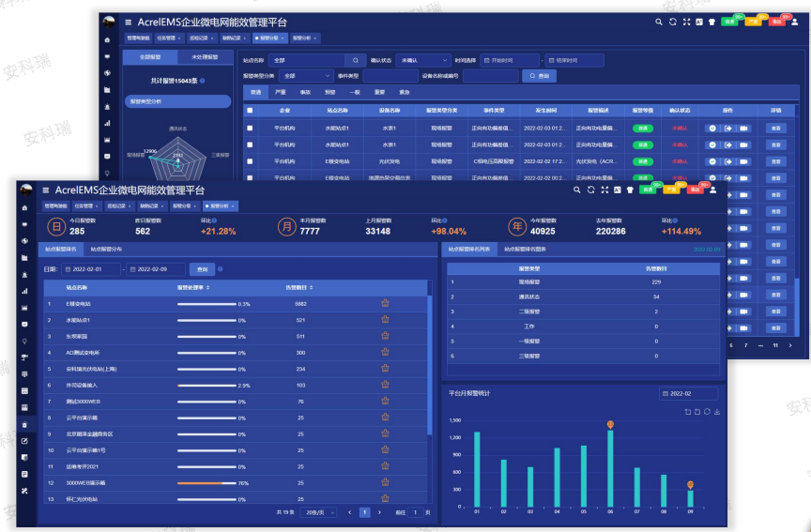
Task: Click page 11 in the back window pagination
Action: [775, 345]
